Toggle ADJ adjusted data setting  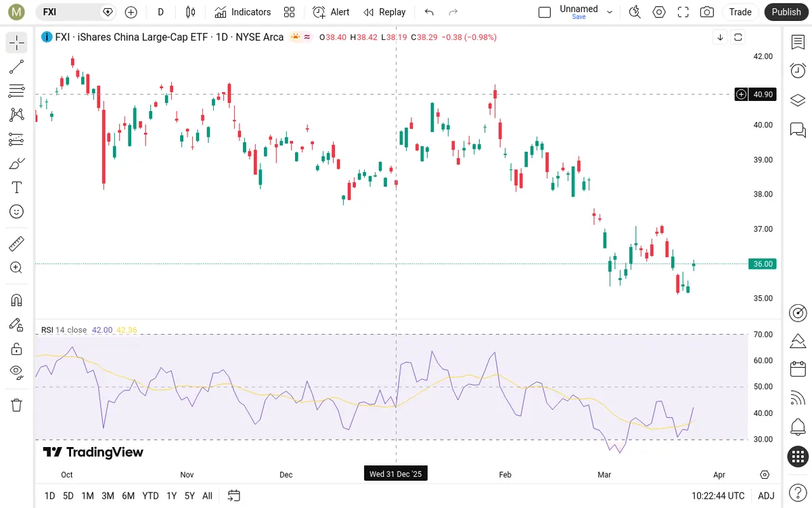tap(766, 496)
